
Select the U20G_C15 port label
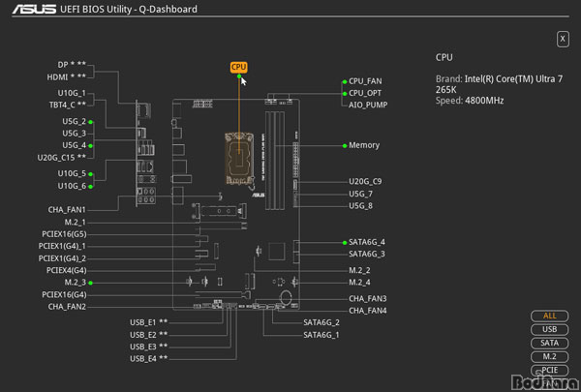(62, 158)
